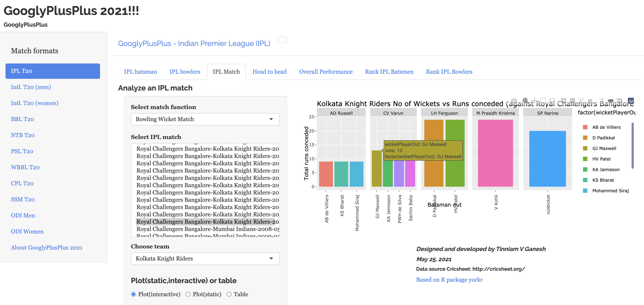The image size is (644, 305).
Task: Click the Reset axes home icon
Action: 590,100
